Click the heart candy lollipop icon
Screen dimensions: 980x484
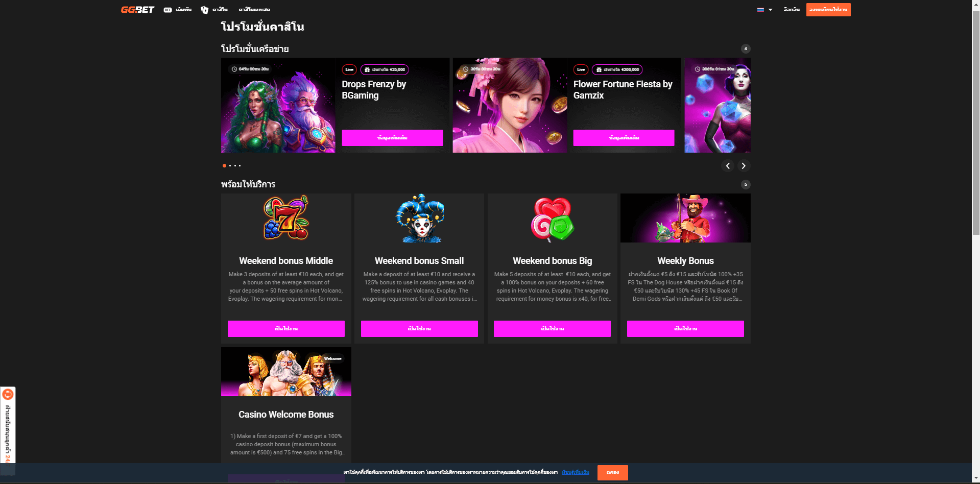(553, 220)
